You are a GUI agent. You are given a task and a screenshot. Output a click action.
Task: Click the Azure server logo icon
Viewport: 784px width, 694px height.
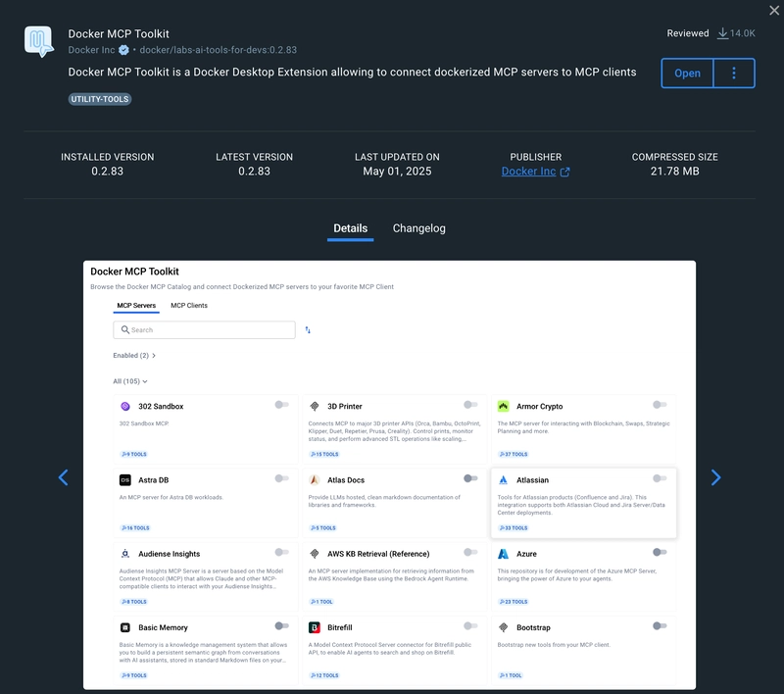[503, 554]
